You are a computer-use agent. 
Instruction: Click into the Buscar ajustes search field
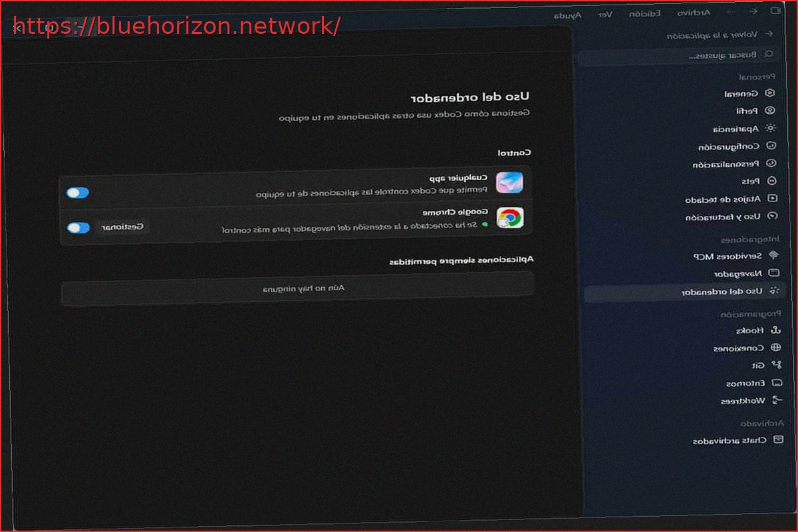point(677,56)
